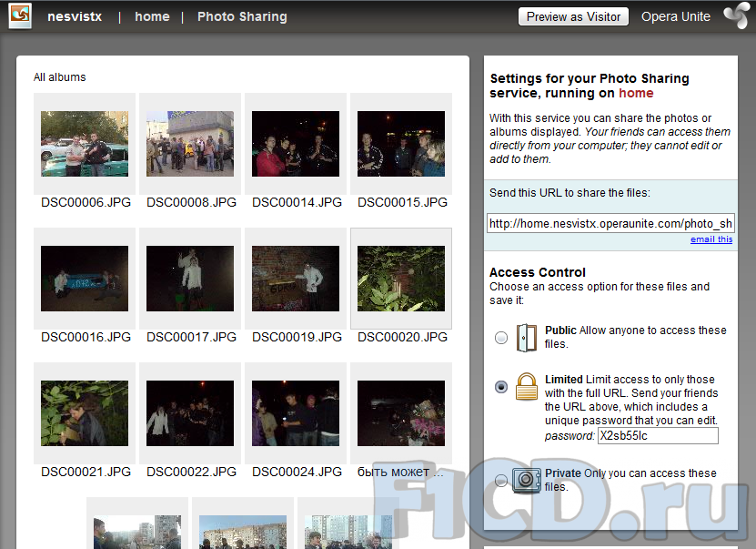Open the DSC00024.JPG thumbnail
Viewport: 756px width, 549px height.
[x=296, y=413]
